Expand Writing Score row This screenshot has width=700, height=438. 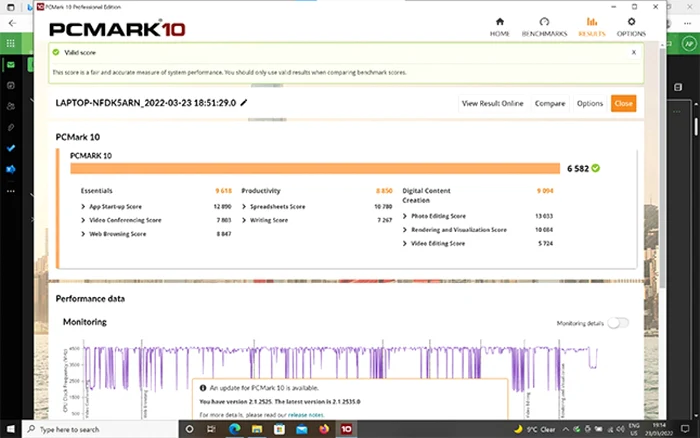coord(244,220)
